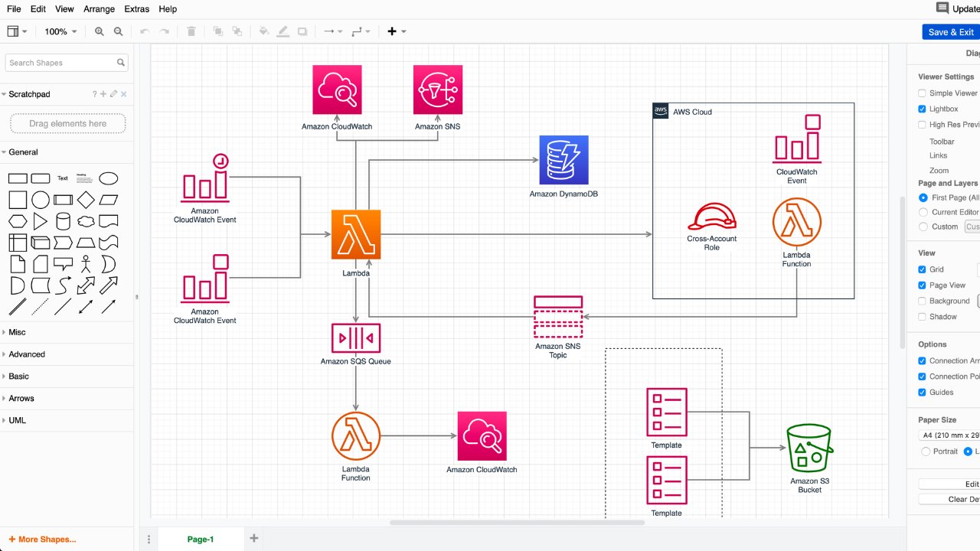The width and height of the screenshot is (980, 551).
Task: Open the Edit menu
Action: pyautogui.click(x=38, y=9)
